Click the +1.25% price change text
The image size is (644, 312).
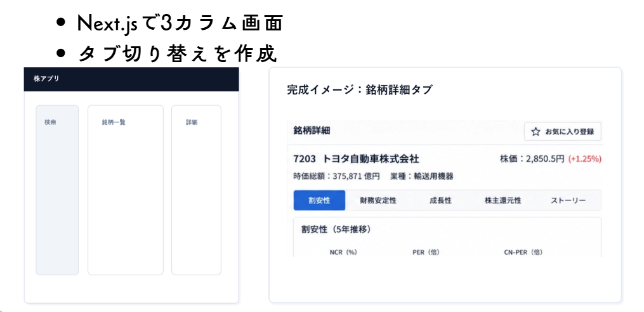coord(584,159)
